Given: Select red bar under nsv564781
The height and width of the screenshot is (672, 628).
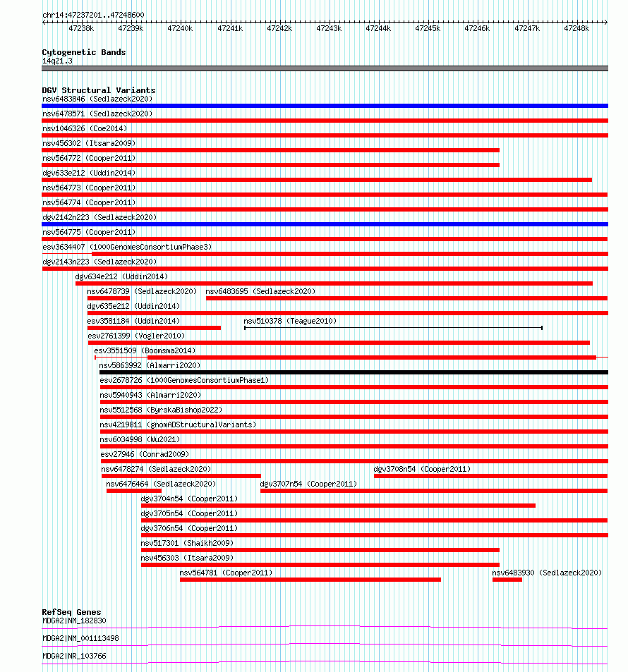Looking at the screenshot, I should click(310, 580).
